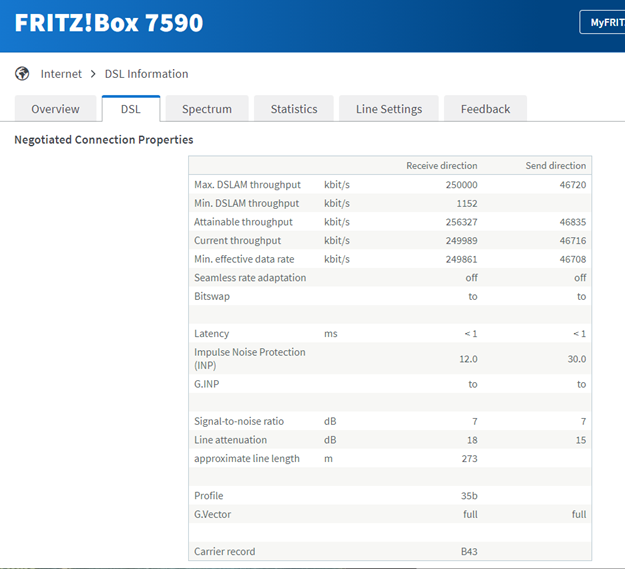Image resolution: width=625 pixels, height=569 pixels.
Task: Select the Seamless rate adaptation label
Action: click(x=250, y=277)
